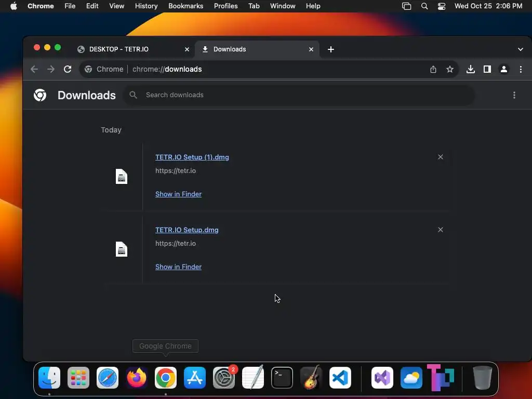The height and width of the screenshot is (399, 532).
Task: Click the Search downloads field
Action: click(299, 95)
